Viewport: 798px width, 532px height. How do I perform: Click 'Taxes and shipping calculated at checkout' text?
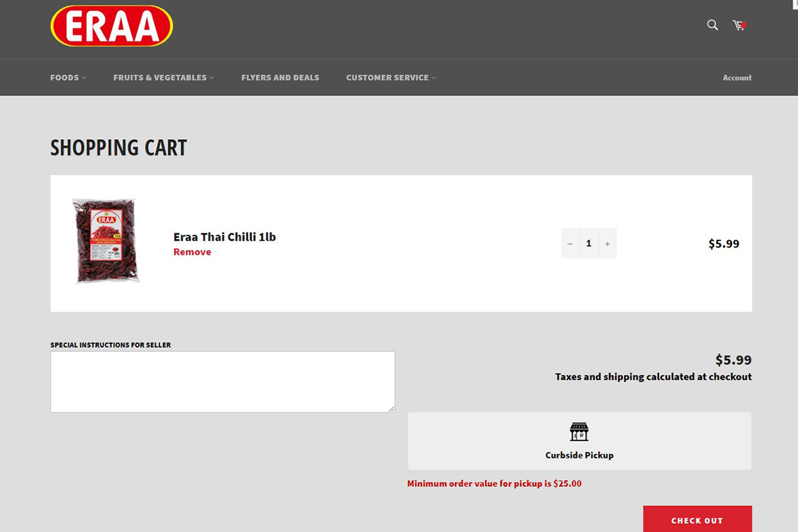coord(653,376)
